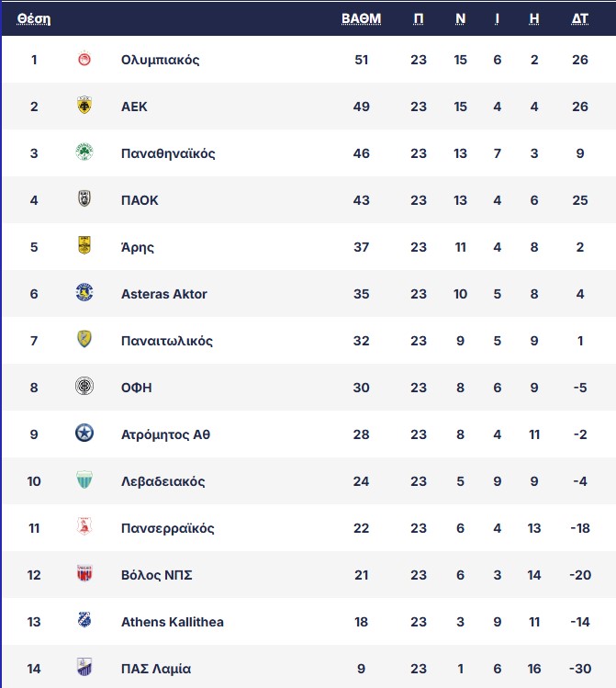
Task: Open the Athens Kallithea team link
Action: [173, 622]
